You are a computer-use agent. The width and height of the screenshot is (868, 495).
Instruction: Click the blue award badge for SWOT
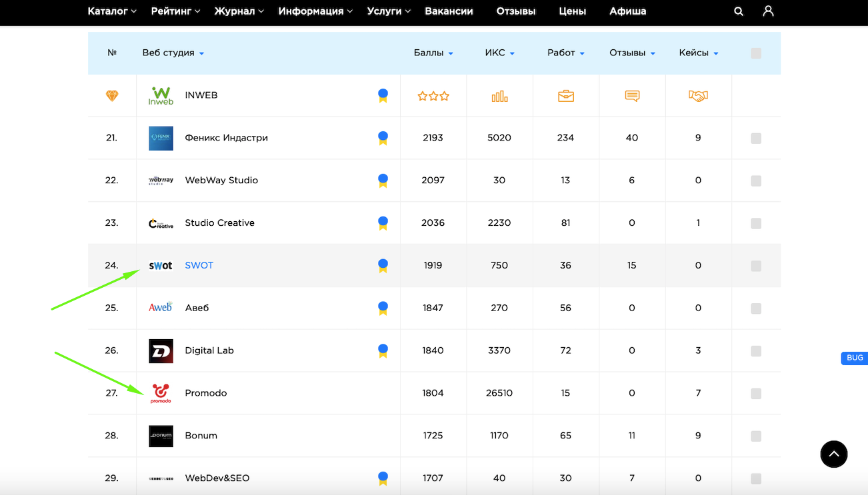tap(383, 266)
